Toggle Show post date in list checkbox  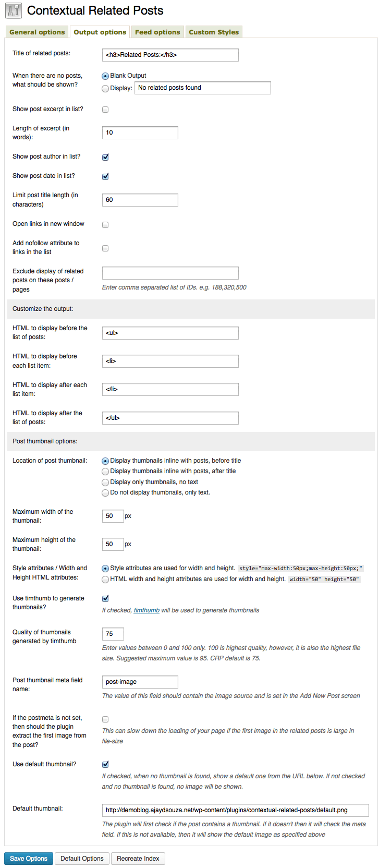coord(105,176)
